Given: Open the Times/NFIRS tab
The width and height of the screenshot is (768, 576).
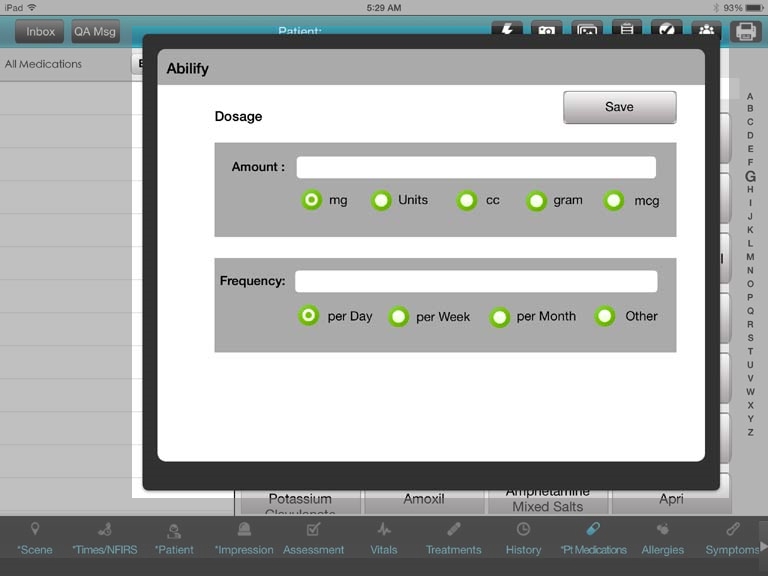Looking at the screenshot, I should (105, 539).
